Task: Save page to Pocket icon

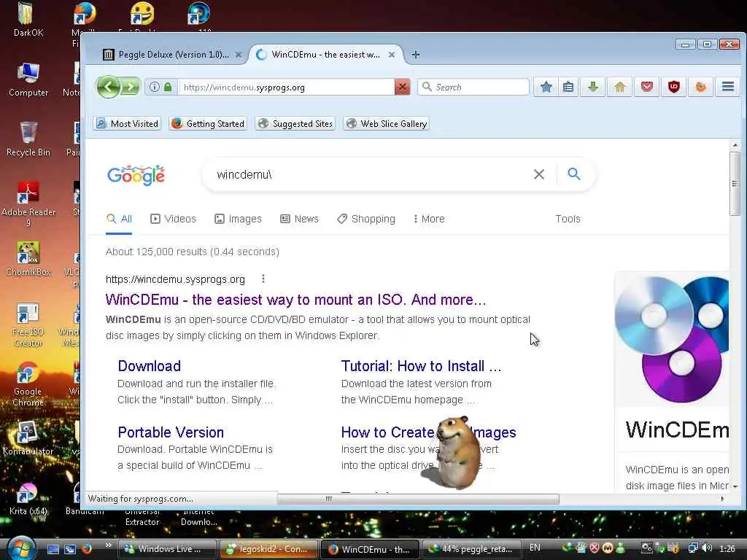Action: pyautogui.click(x=646, y=87)
